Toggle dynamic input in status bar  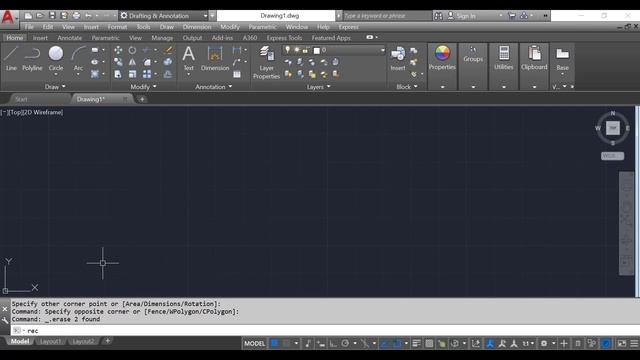[x=321, y=343]
